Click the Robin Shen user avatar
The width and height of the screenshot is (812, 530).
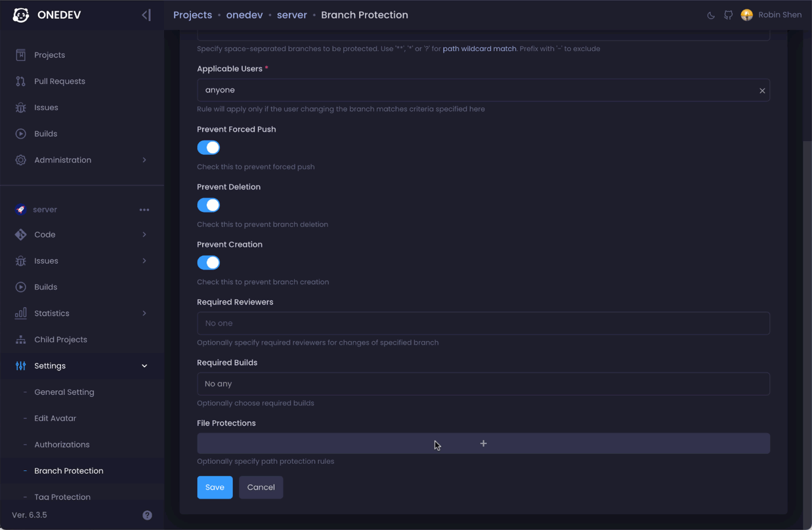[747, 15]
